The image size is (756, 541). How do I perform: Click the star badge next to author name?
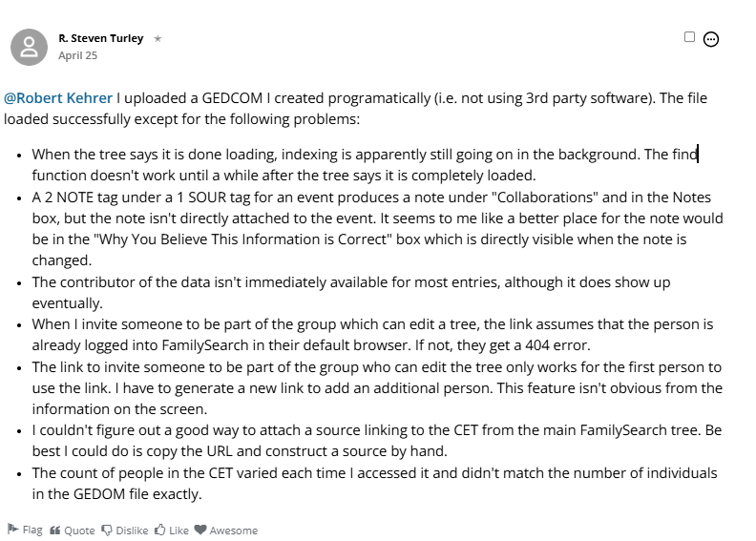157,38
